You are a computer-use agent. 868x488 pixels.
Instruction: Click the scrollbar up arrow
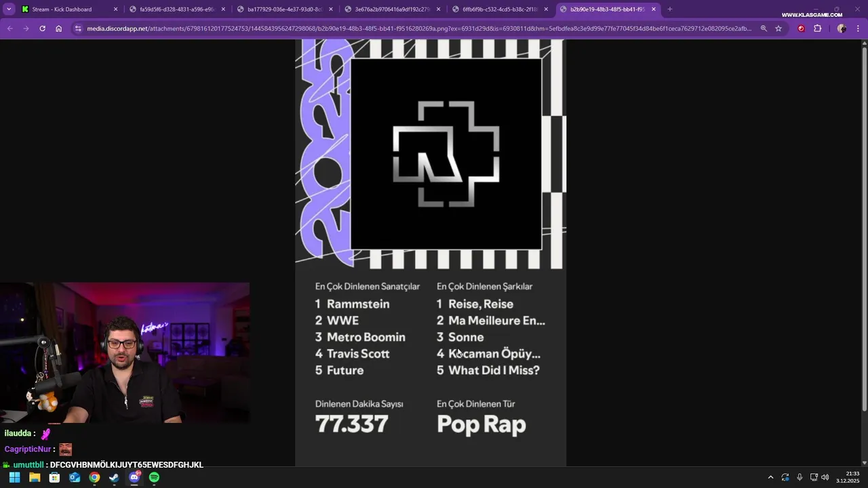864,43
